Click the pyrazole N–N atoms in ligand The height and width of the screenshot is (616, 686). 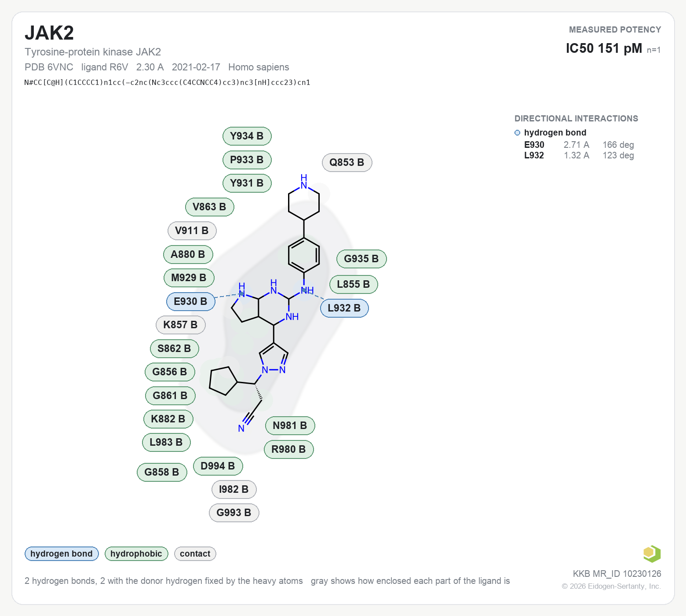[274, 370]
